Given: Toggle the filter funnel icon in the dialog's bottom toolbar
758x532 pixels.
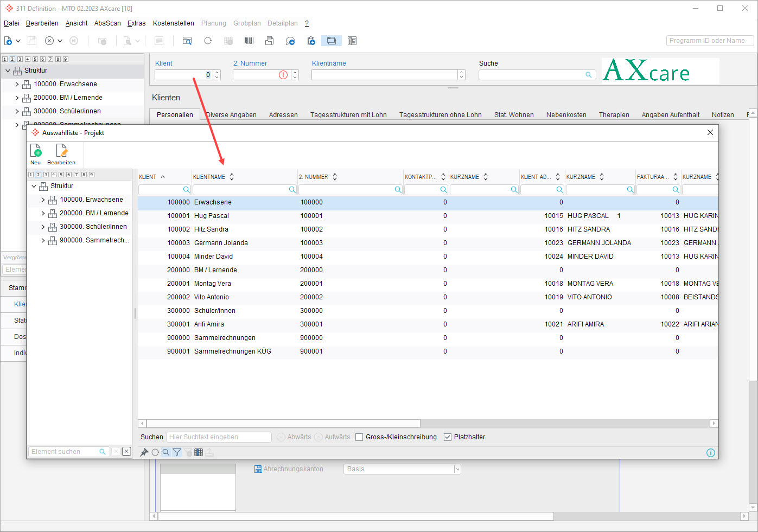Looking at the screenshot, I should click(177, 452).
